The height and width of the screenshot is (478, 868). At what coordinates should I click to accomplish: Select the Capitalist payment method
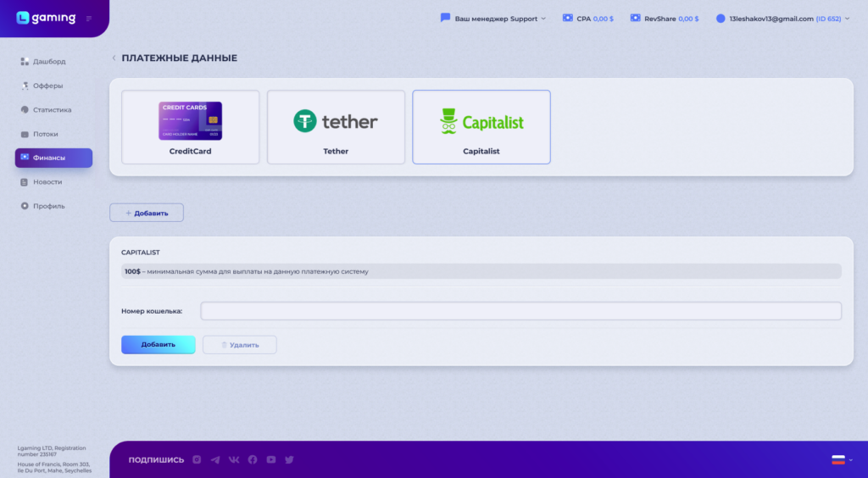pos(481,127)
